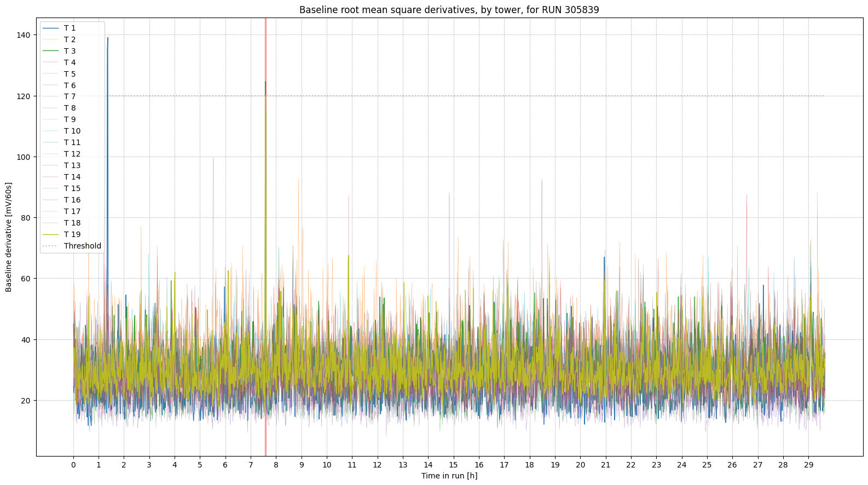Click the T 1 legend entry

click(70, 28)
